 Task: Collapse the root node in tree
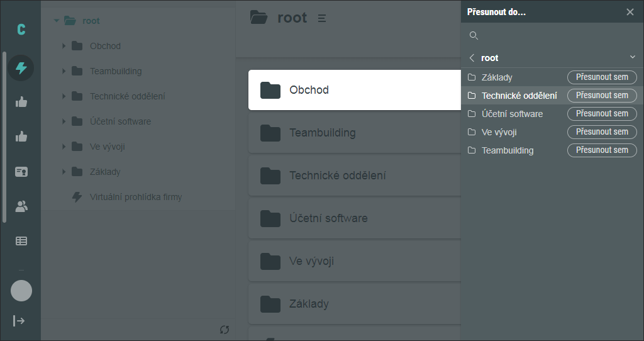tap(56, 21)
